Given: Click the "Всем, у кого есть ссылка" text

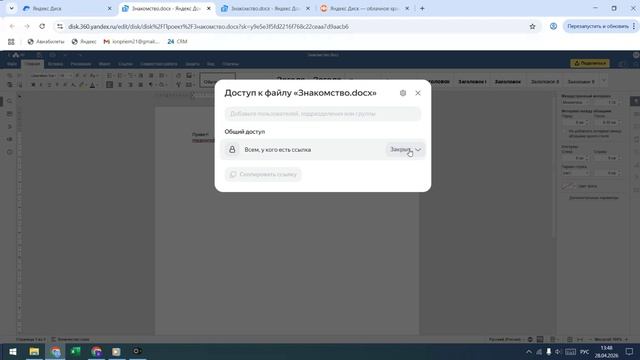Looking at the screenshot, I should point(278,150).
